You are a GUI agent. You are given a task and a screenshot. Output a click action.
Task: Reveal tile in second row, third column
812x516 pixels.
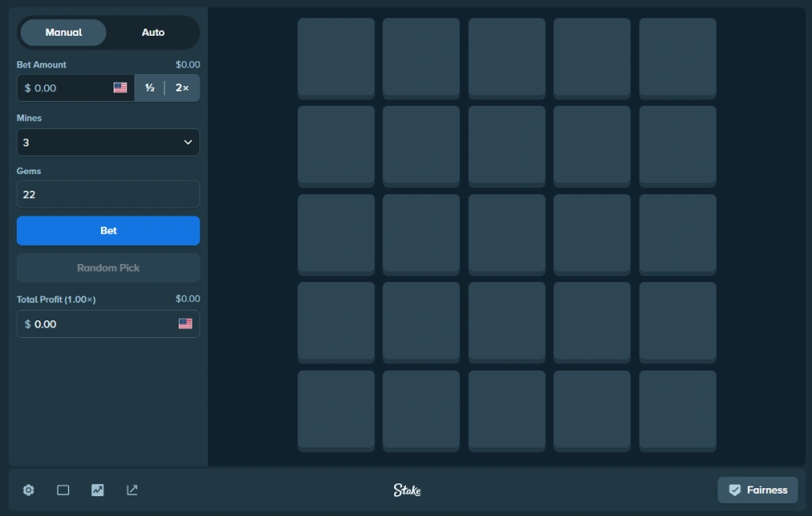click(x=507, y=146)
